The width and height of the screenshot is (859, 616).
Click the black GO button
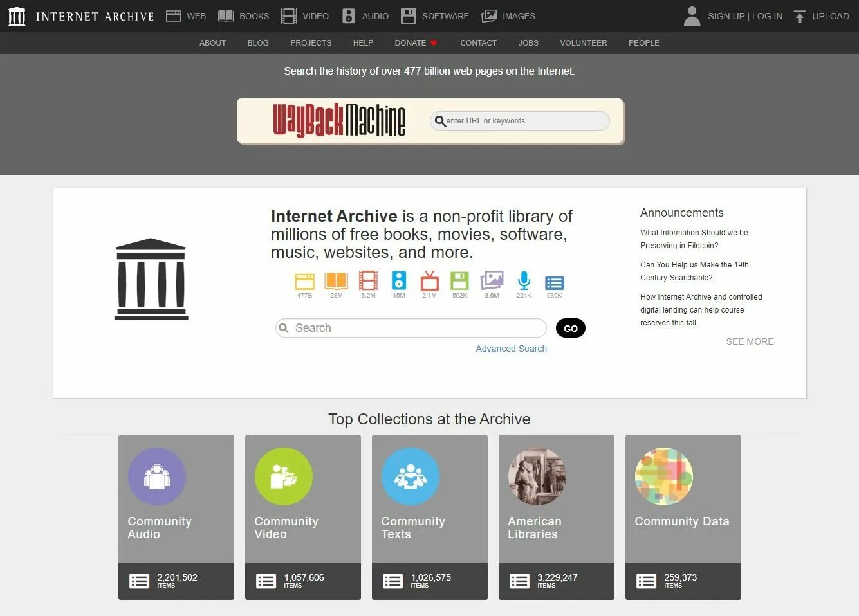[x=571, y=328]
